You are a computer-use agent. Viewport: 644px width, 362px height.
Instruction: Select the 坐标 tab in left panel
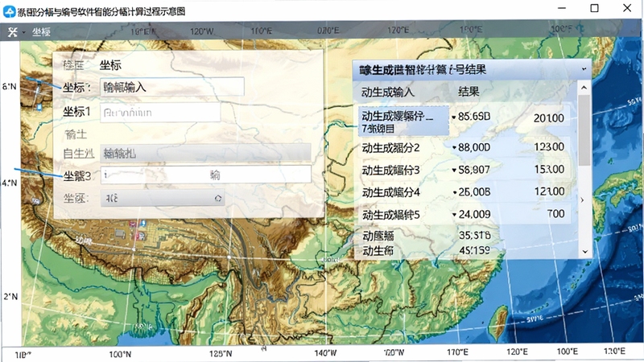(110, 65)
